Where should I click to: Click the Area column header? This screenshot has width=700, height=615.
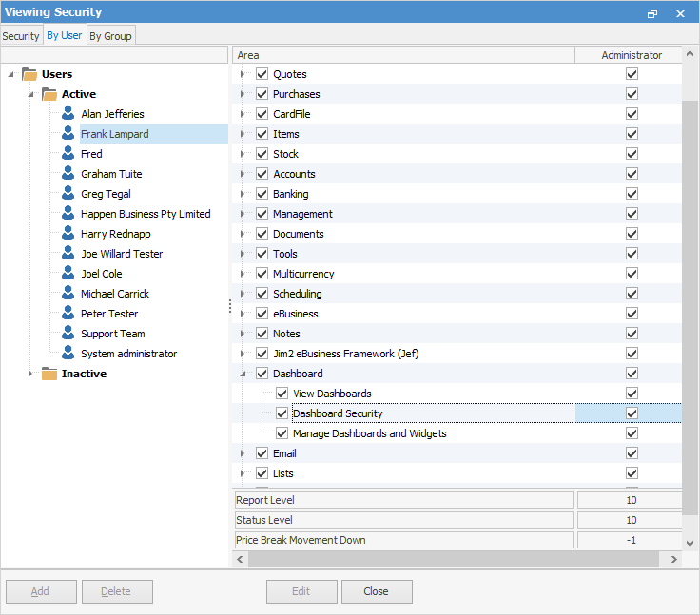coord(403,55)
